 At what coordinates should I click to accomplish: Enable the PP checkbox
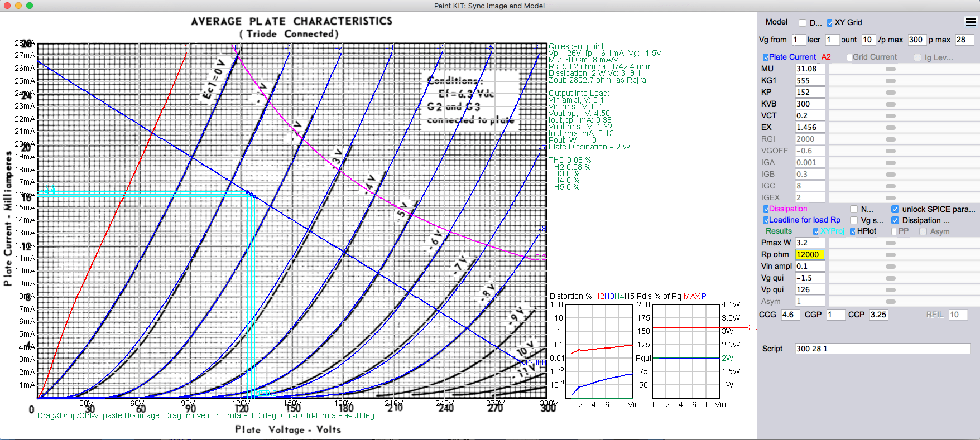point(894,231)
